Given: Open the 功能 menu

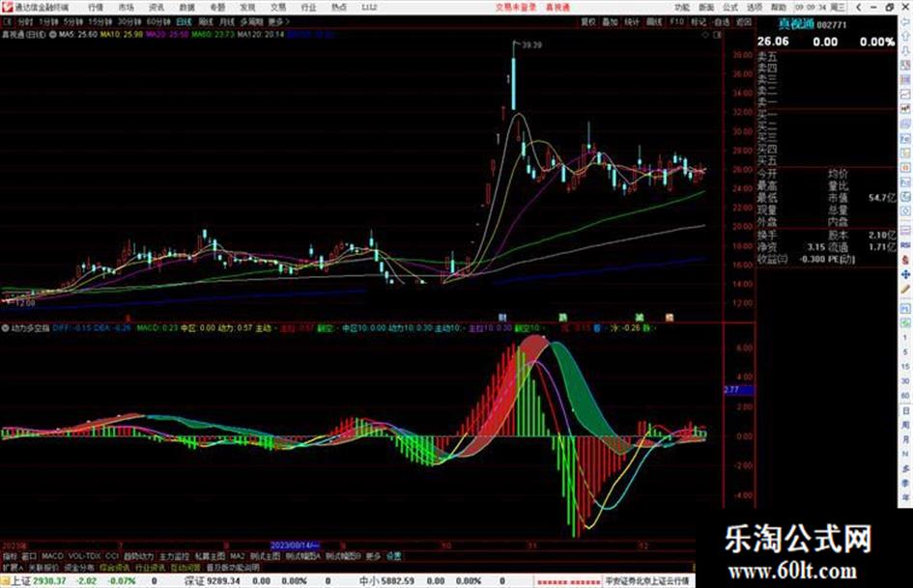Looking at the screenshot, I should (682, 8).
